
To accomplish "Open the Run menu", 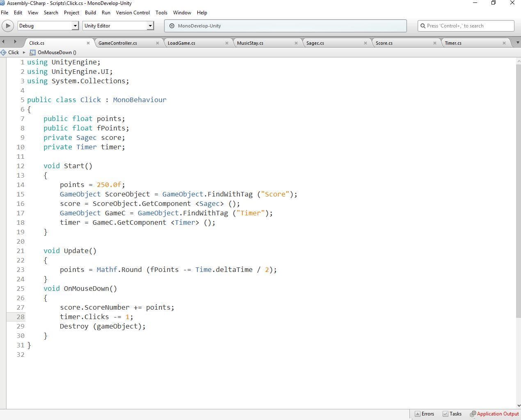I will (x=106, y=13).
